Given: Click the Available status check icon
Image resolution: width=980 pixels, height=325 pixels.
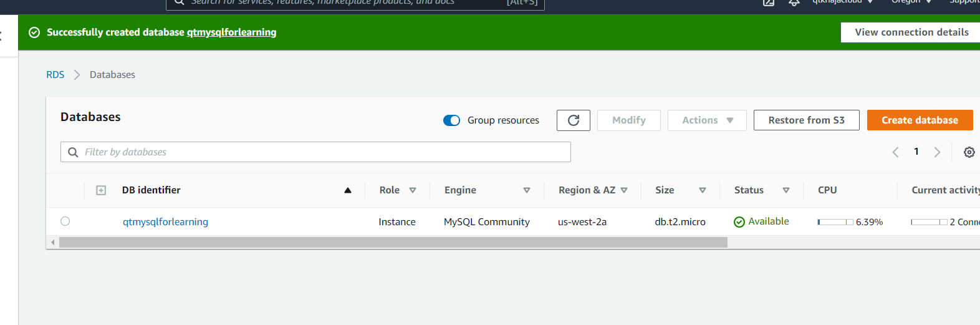Looking at the screenshot, I should pyautogui.click(x=739, y=222).
